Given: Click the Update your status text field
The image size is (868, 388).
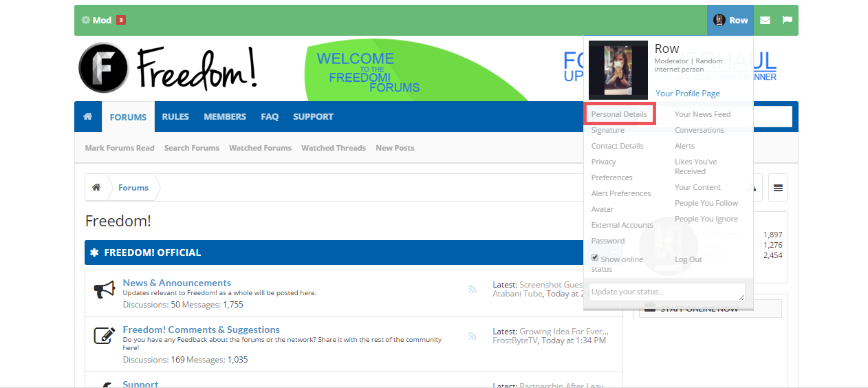Looking at the screenshot, I should tap(666, 292).
